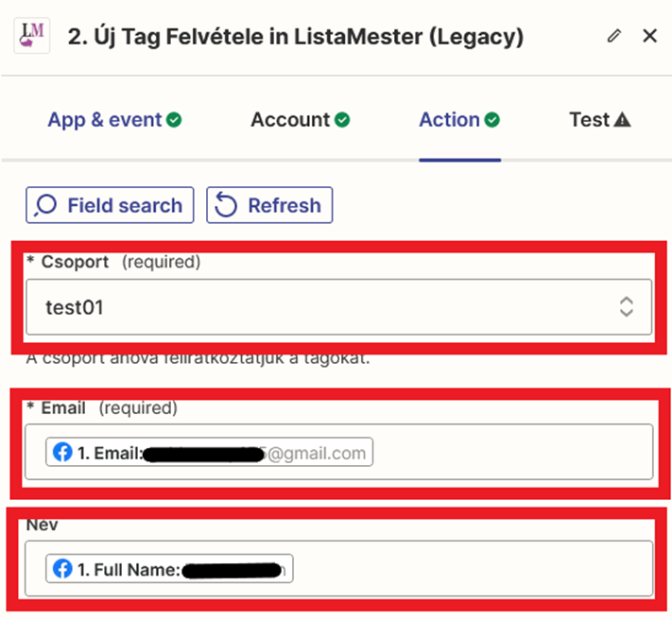Click the pencil icon to rename step
672x620 pixels.
[613, 36]
